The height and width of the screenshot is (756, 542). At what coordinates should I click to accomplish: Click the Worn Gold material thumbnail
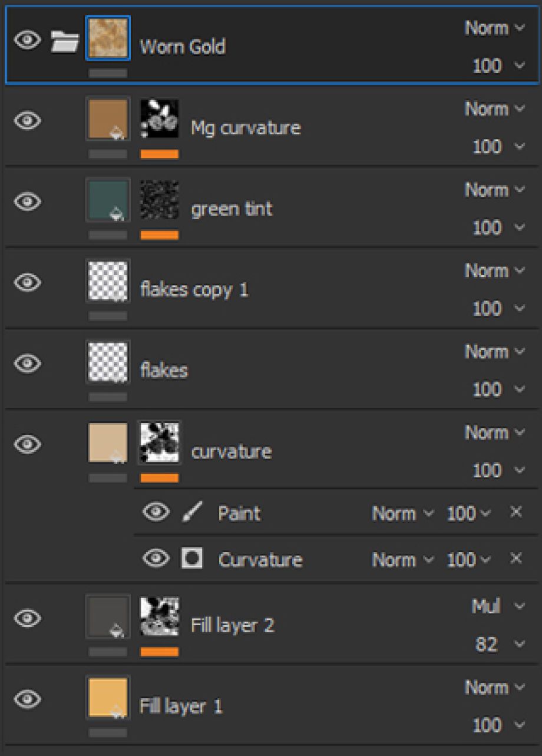[x=107, y=38]
